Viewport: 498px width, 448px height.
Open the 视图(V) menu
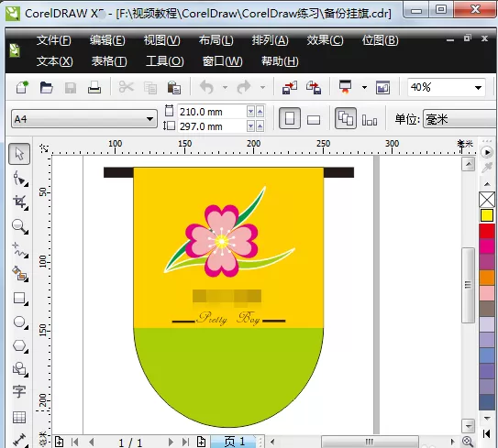(161, 40)
